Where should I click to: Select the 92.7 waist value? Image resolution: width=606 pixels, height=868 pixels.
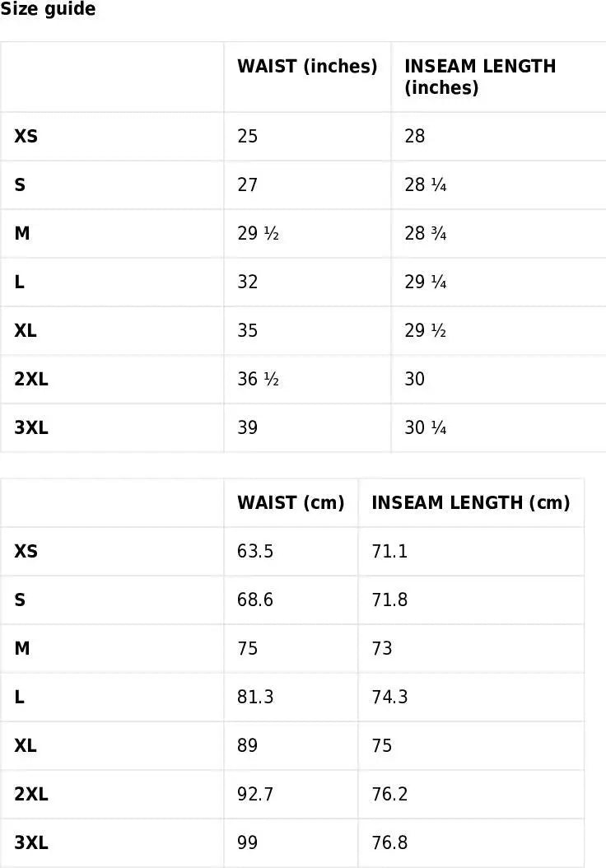[255, 794]
